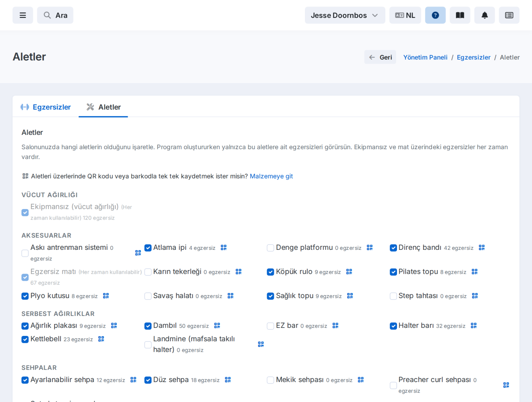Expand the Jesse Doornbos user dropdown
532x402 pixels.
[x=345, y=15]
